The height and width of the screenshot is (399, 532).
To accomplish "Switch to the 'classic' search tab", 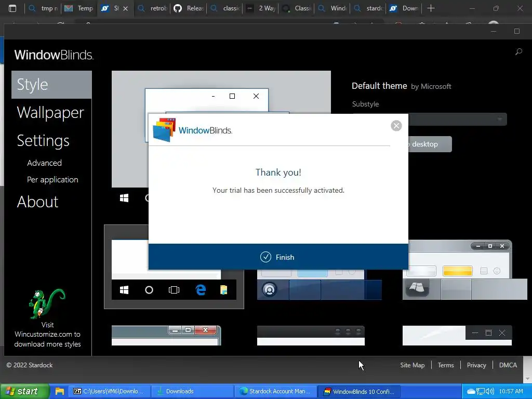I will point(224,8).
